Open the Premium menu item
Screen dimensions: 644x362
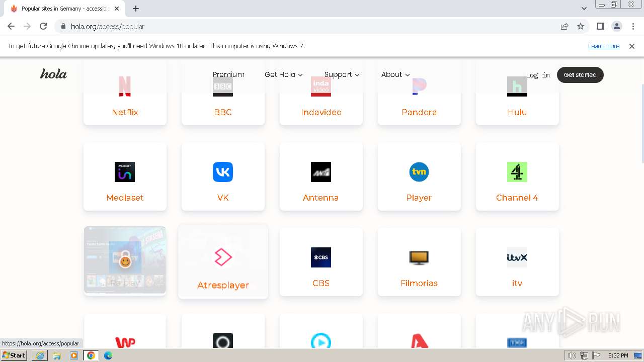tap(228, 74)
